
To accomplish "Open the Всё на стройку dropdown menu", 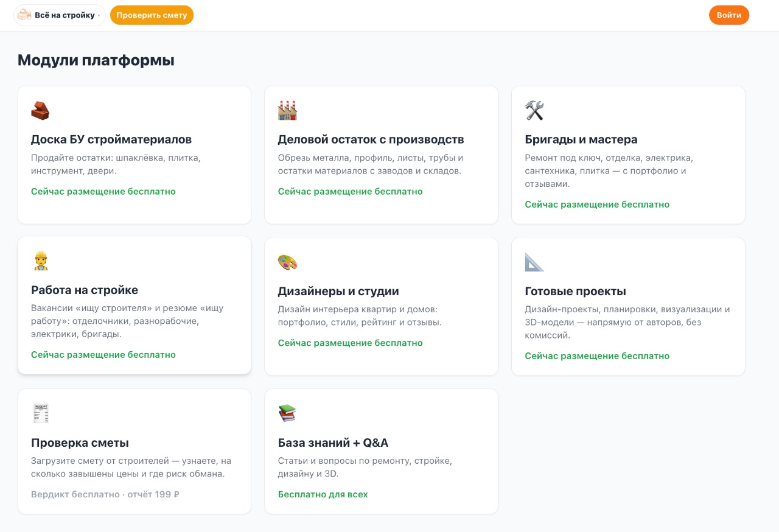I will (x=60, y=15).
